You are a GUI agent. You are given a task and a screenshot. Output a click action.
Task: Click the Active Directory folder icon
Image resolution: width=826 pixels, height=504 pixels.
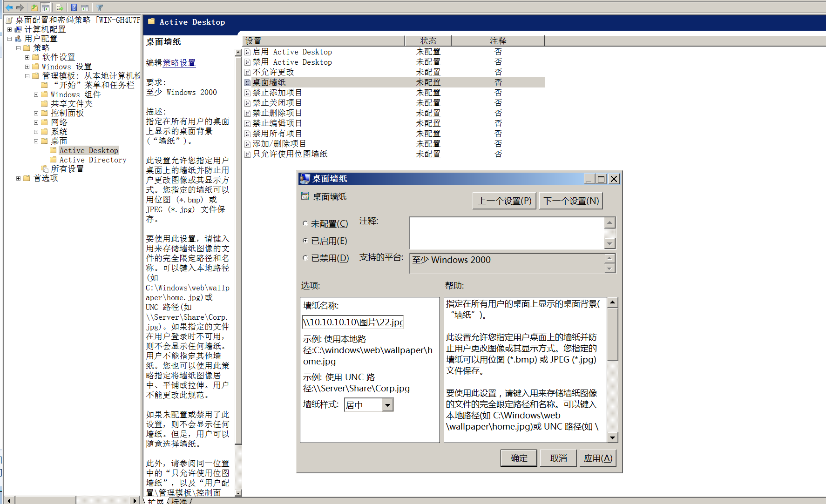click(x=53, y=160)
